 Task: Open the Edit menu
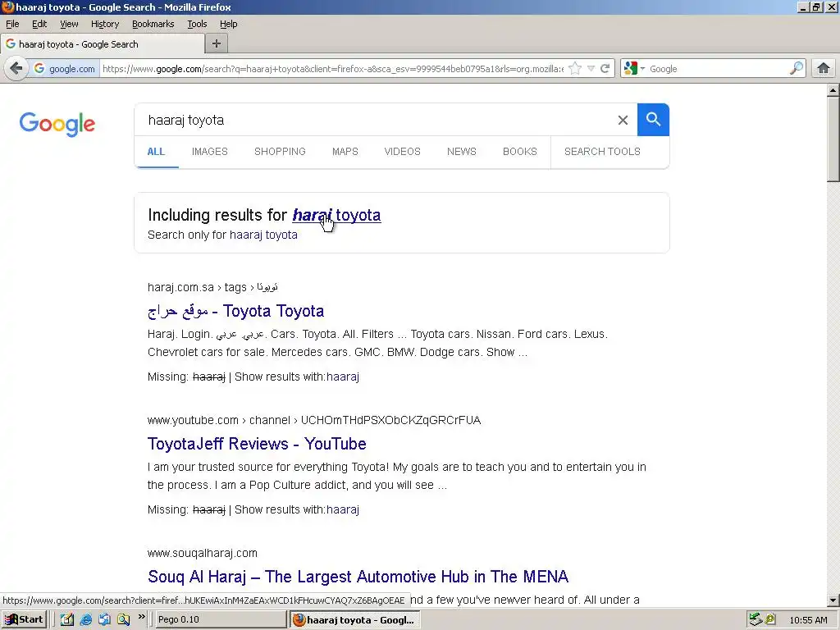click(x=39, y=24)
